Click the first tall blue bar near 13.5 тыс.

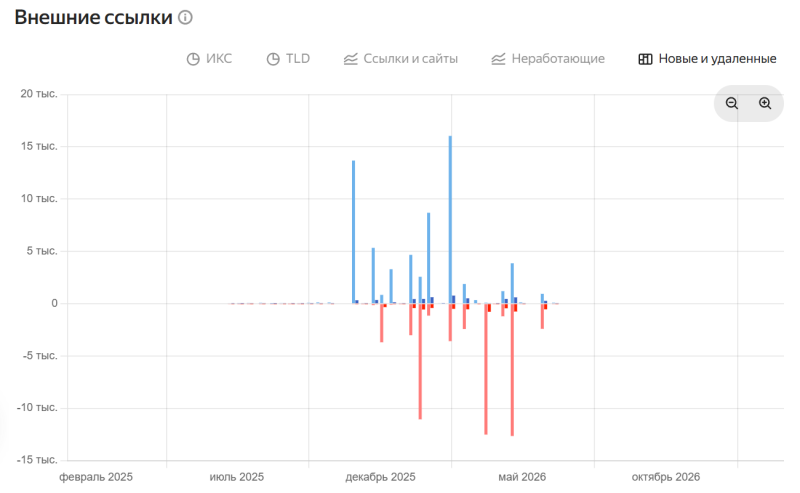pos(354,232)
